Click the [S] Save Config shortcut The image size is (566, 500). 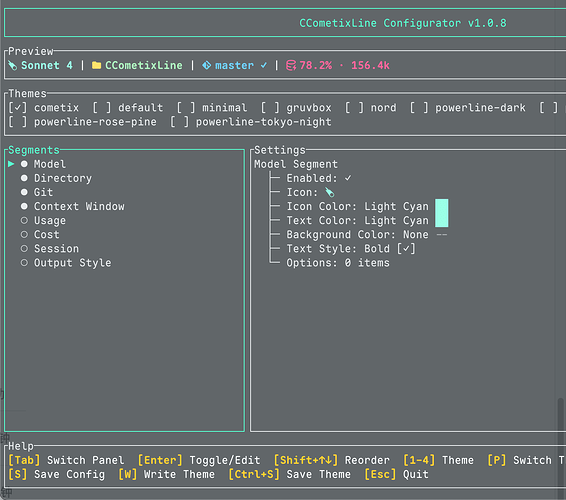(x=57, y=474)
